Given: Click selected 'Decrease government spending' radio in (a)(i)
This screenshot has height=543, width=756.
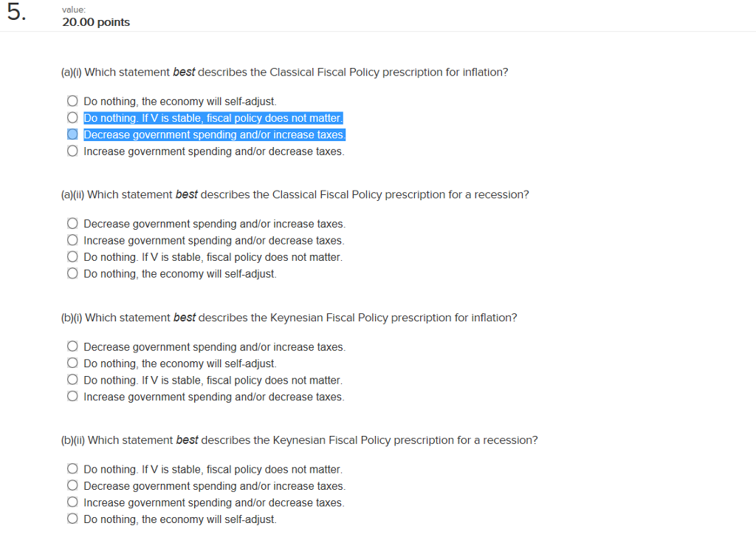Looking at the screenshot, I should [x=72, y=134].
